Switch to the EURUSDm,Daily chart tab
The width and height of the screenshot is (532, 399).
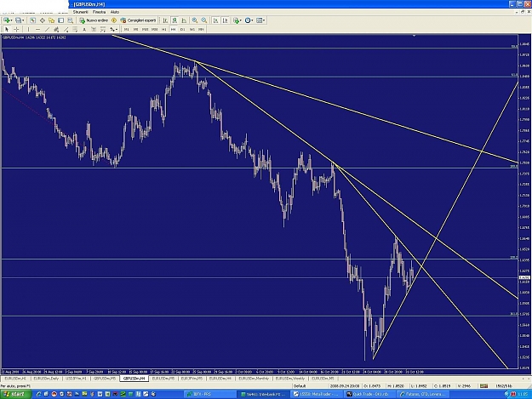pyautogui.click(x=46, y=379)
